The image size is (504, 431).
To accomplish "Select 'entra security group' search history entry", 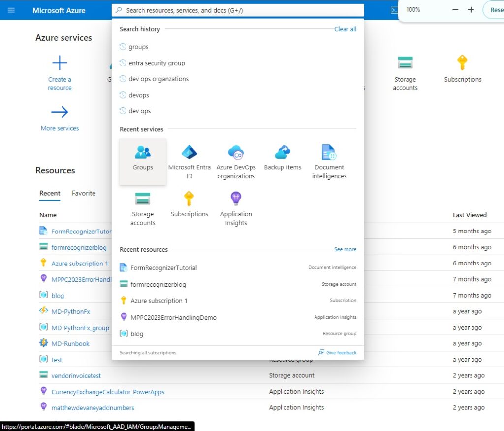I will (x=157, y=63).
